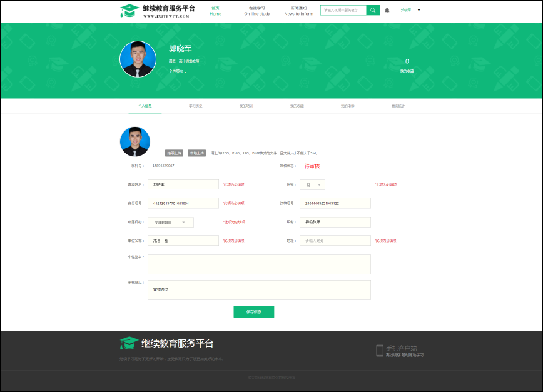The width and height of the screenshot is (543, 392).
Task: Click the header search input box
Action: (x=343, y=10)
